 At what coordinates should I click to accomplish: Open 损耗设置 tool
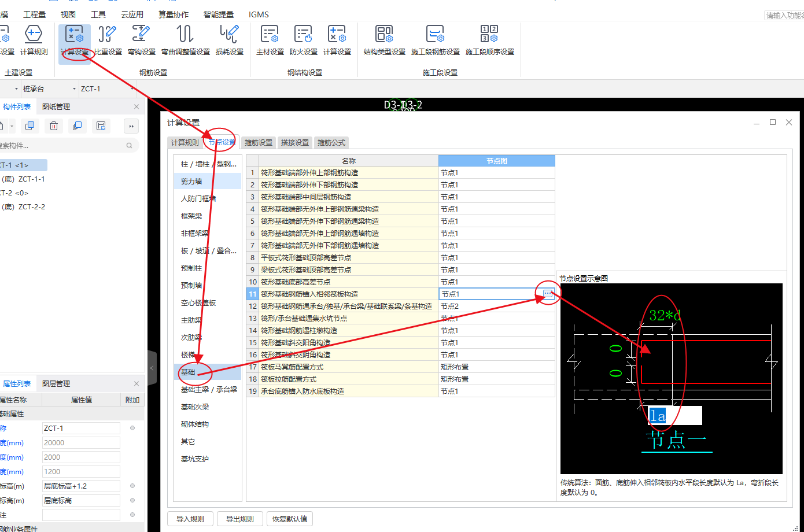[x=229, y=40]
